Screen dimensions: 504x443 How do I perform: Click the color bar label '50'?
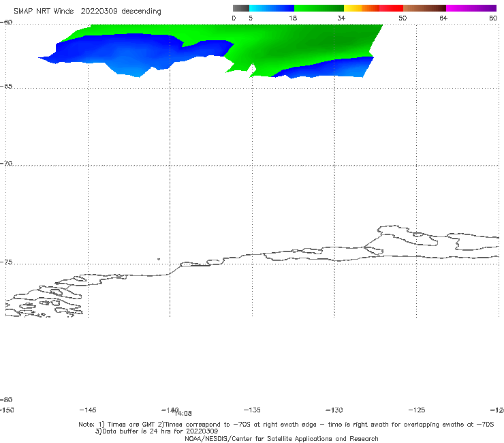[x=403, y=18]
